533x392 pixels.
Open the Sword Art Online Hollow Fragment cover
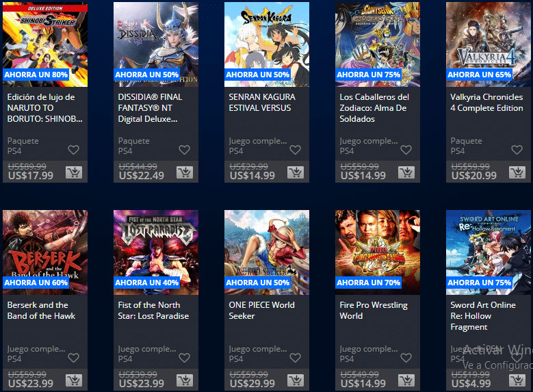pos(488,252)
